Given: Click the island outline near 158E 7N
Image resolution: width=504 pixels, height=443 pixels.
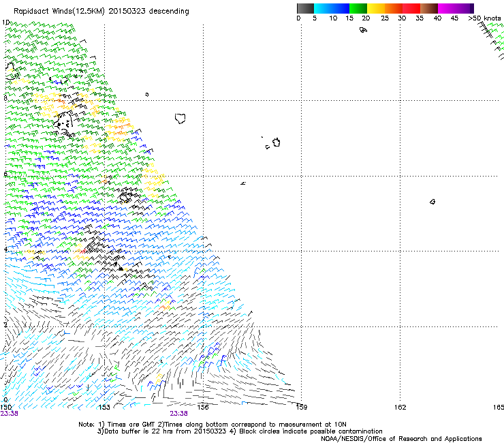Looking at the screenshot, I should click(277, 142).
